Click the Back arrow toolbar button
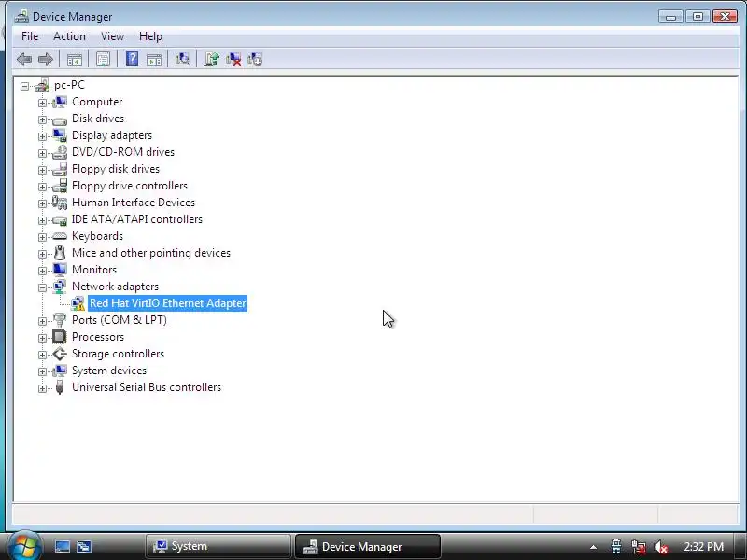Image resolution: width=747 pixels, height=560 pixels. click(x=24, y=60)
